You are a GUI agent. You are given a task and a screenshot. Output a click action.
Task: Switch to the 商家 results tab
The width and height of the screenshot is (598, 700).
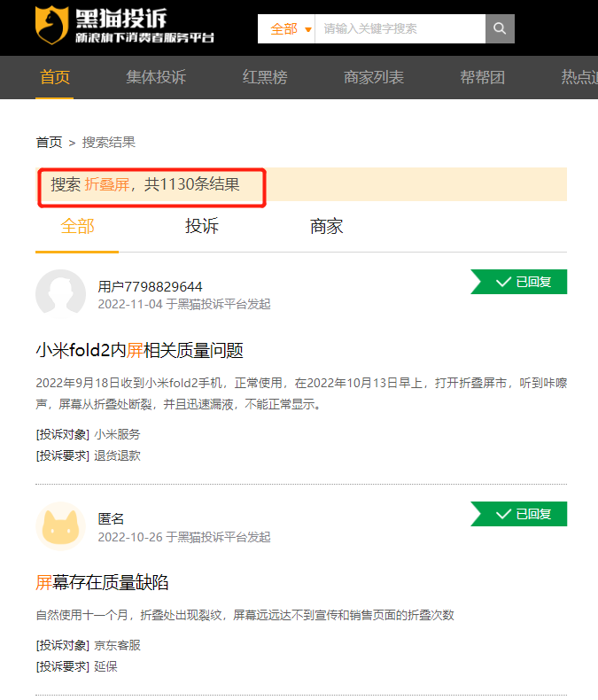(326, 227)
